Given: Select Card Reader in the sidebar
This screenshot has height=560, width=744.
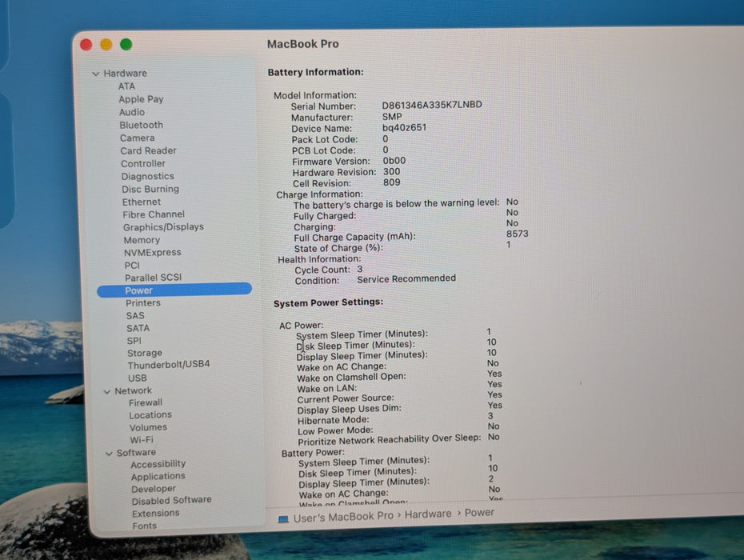Looking at the screenshot, I should [149, 151].
